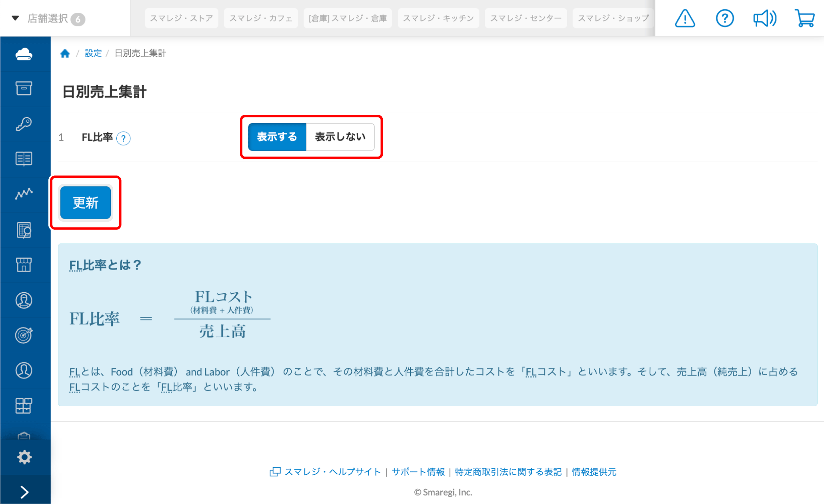Open the サポート情報 footer link
824x504 pixels.
(418, 472)
